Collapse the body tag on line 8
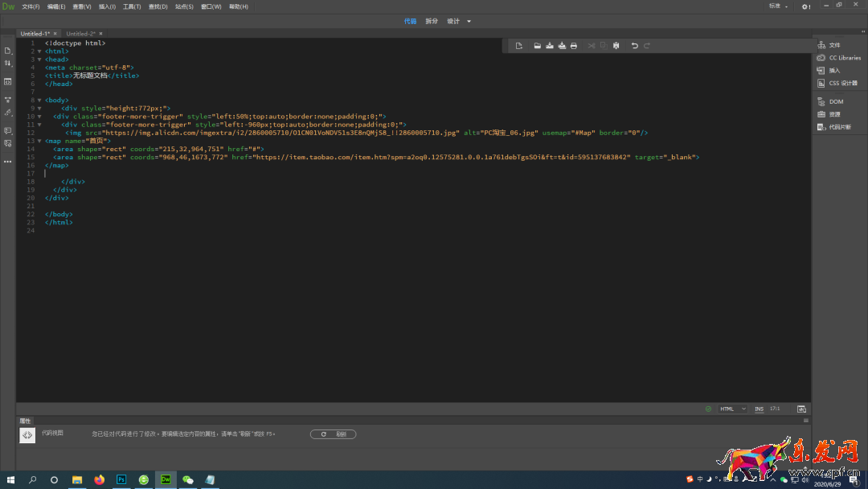The height and width of the screenshot is (489, 868). [39, 101]
